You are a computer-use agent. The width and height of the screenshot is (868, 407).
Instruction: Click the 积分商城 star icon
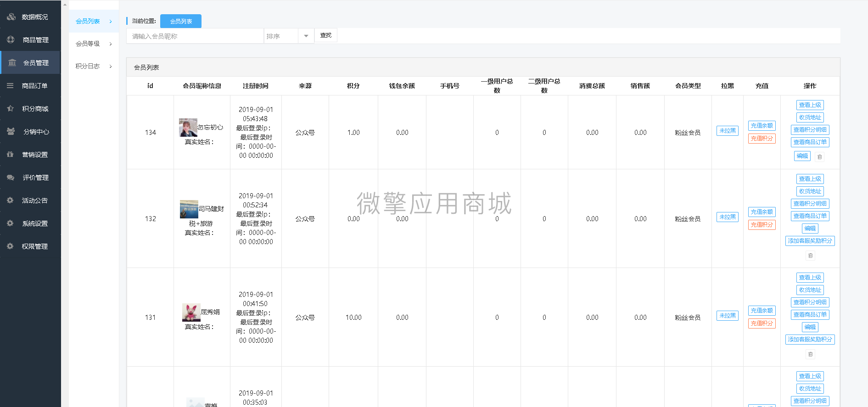click(10, 109)
